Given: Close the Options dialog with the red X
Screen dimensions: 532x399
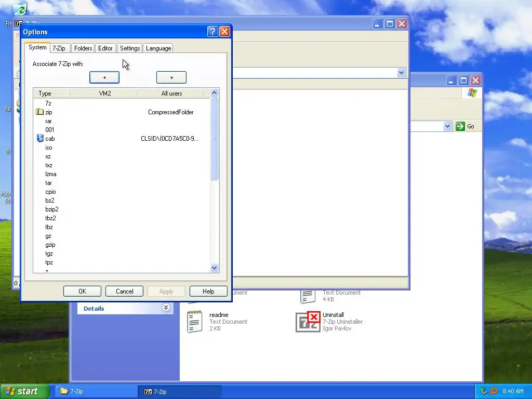Looking at the screenshot, I should click(224, 32).
